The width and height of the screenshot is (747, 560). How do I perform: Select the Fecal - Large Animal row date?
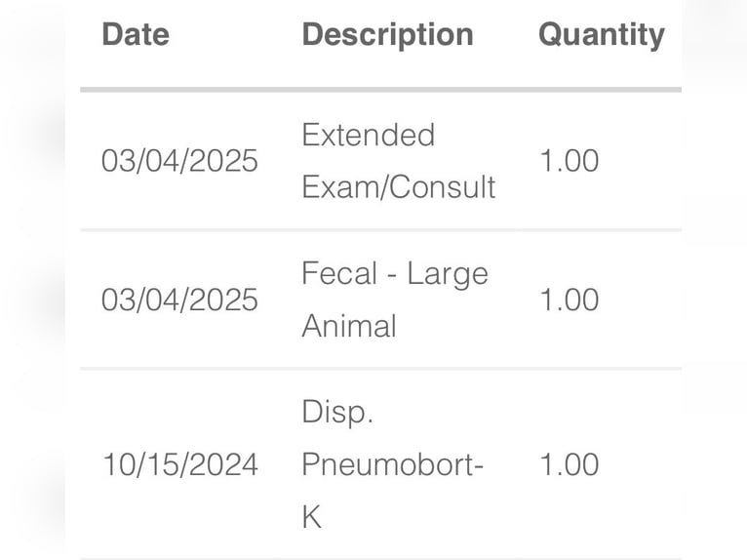coord(179,300)
